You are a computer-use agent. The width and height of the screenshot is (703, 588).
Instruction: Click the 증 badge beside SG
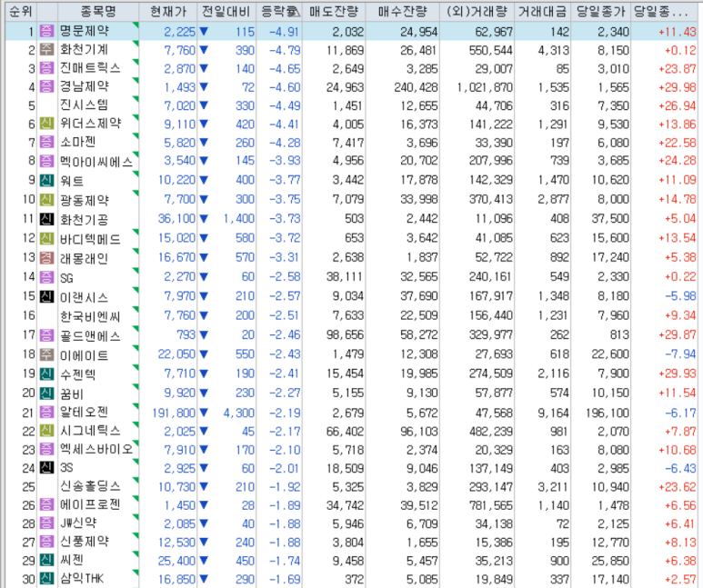pos(46,277)
